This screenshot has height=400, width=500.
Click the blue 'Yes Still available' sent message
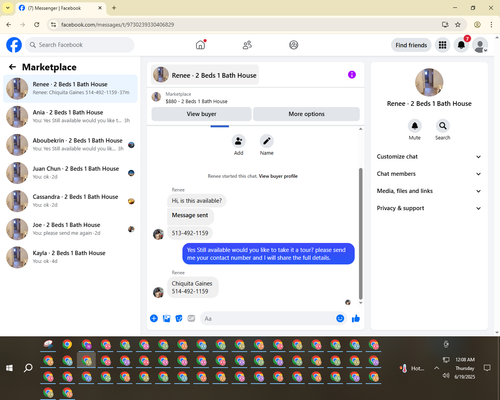pos(268,254)
